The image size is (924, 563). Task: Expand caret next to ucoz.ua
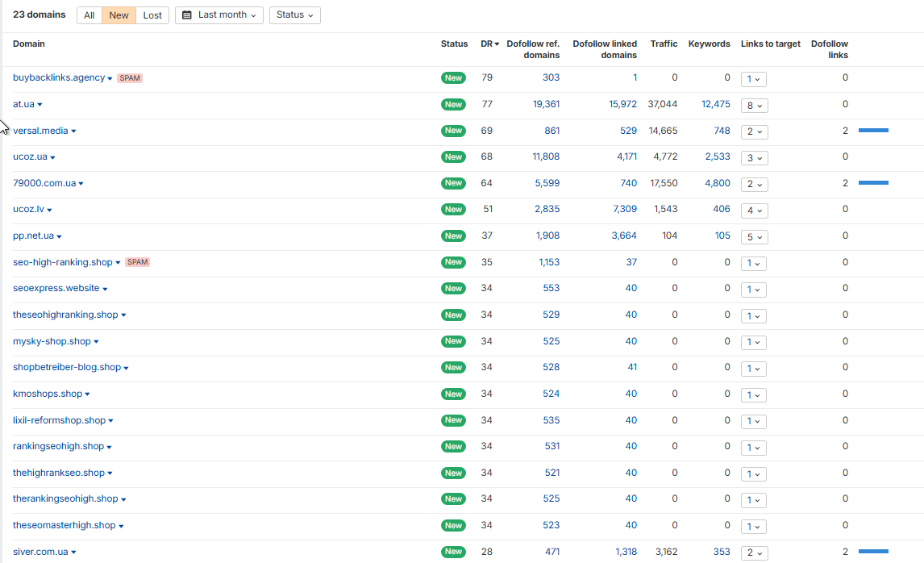click(52, 157)
